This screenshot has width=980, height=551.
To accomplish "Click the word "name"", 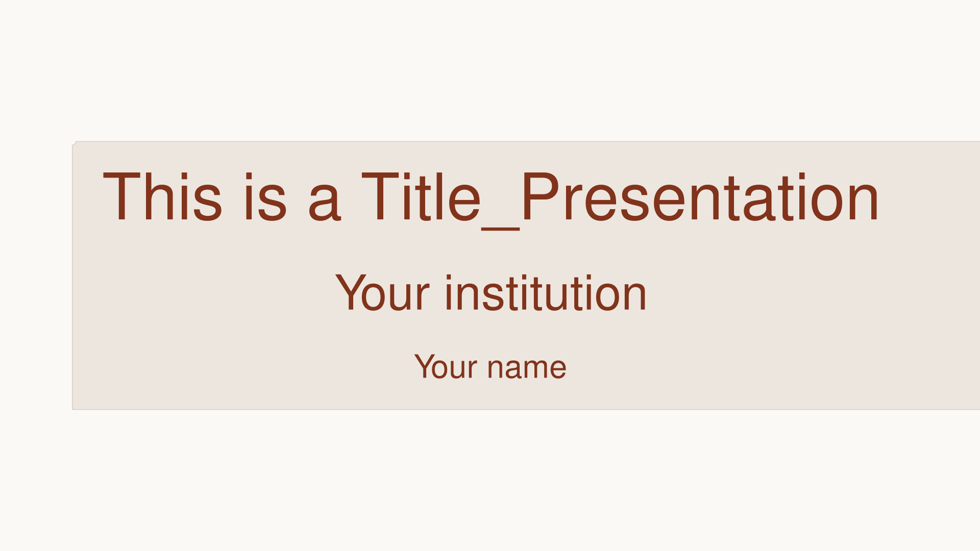I will [x=527, y=368].
